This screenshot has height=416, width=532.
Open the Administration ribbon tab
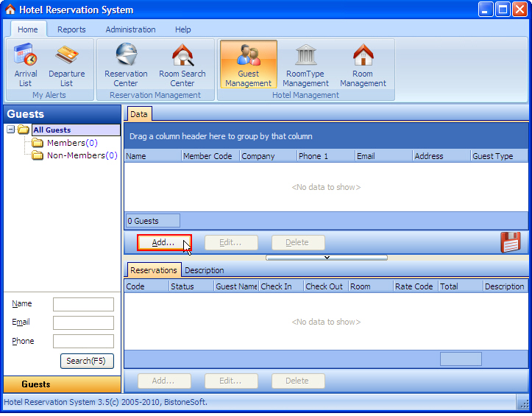click(x=130, y=29)
